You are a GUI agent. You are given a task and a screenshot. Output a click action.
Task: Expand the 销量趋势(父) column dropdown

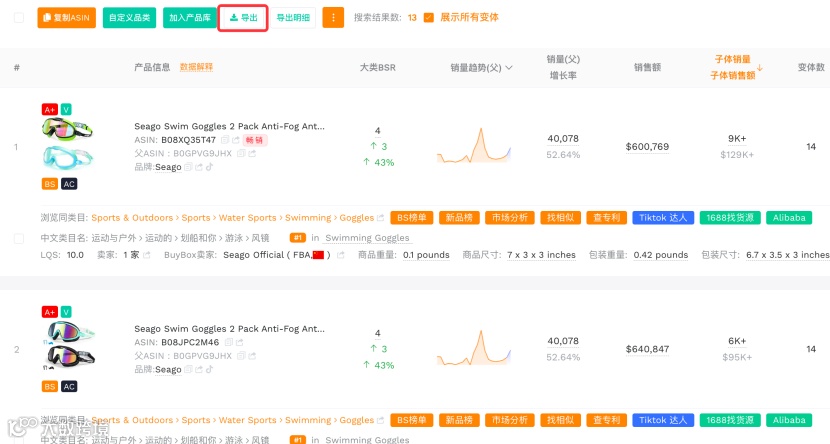509,68
